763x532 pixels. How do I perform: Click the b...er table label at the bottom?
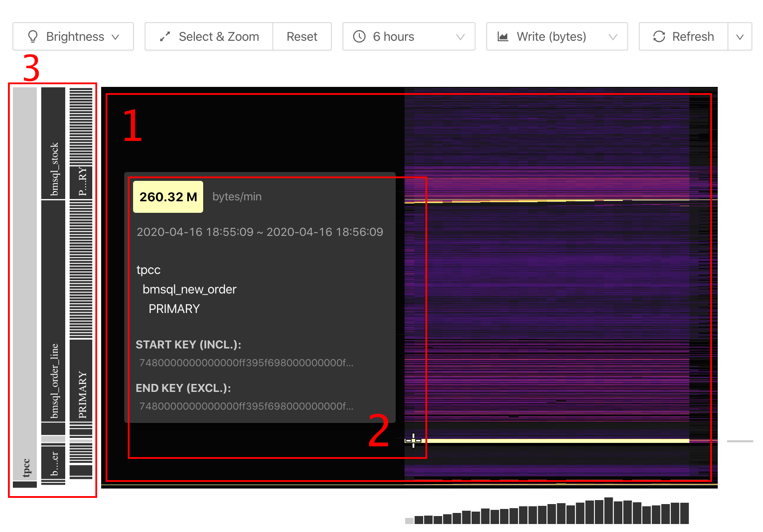click(x=53, y=463)
